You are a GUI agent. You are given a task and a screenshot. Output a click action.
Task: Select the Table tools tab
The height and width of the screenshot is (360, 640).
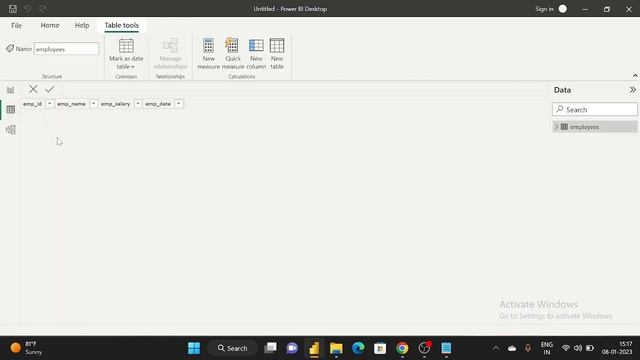coord(122,25)
